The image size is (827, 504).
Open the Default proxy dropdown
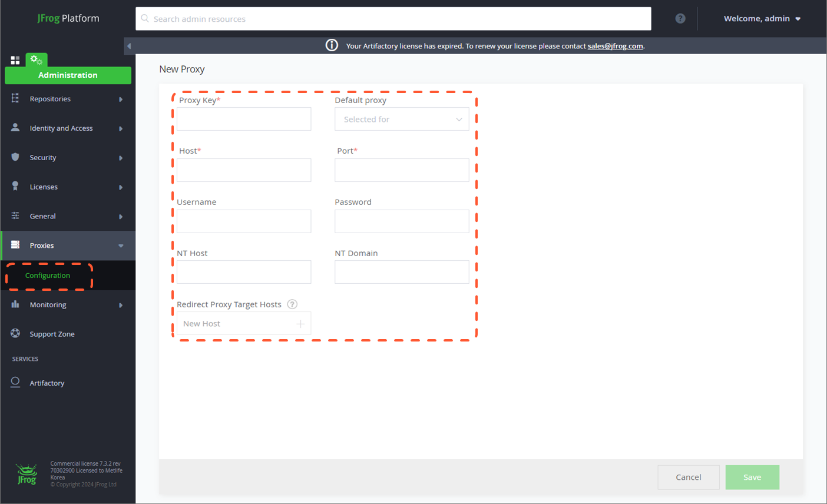pyautogui.click(x=402, y=120)
